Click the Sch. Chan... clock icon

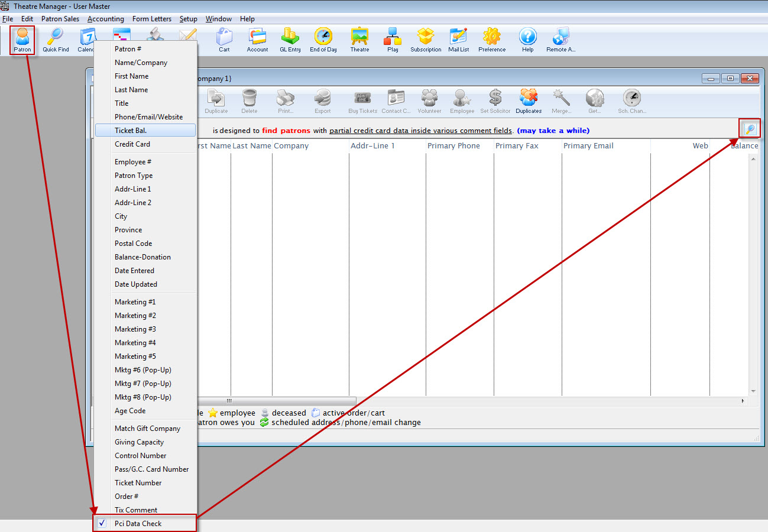click(x=632, y=102)
